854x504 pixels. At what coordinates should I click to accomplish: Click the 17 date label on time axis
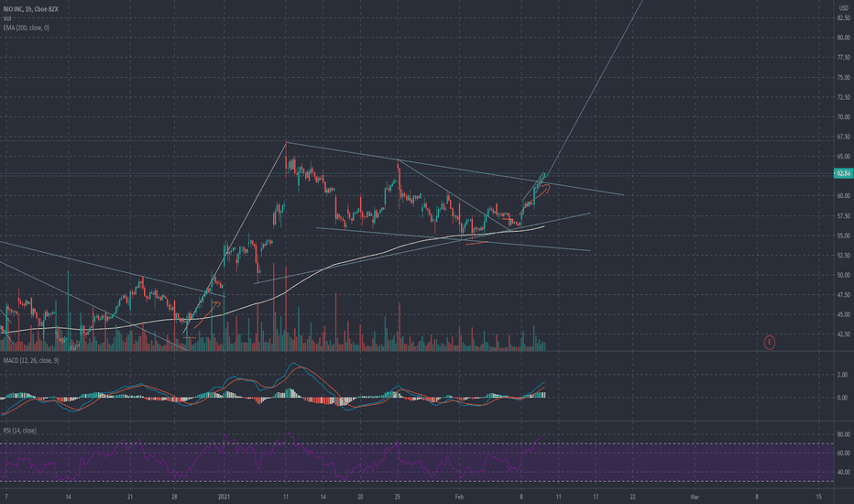(596, 497)
